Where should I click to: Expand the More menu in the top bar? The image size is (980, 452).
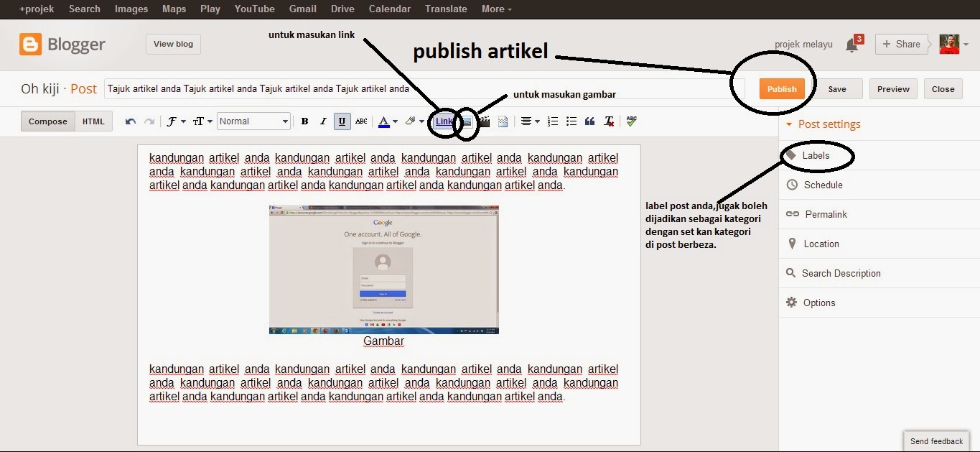[x=495, y=9]
